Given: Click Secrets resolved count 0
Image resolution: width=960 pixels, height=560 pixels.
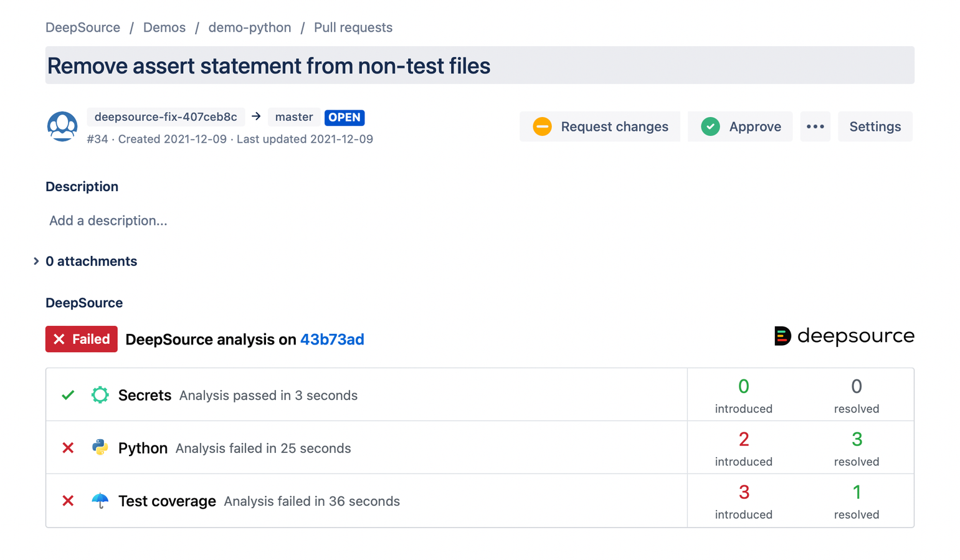Looking at the screenshot, I should click(857, 386).
